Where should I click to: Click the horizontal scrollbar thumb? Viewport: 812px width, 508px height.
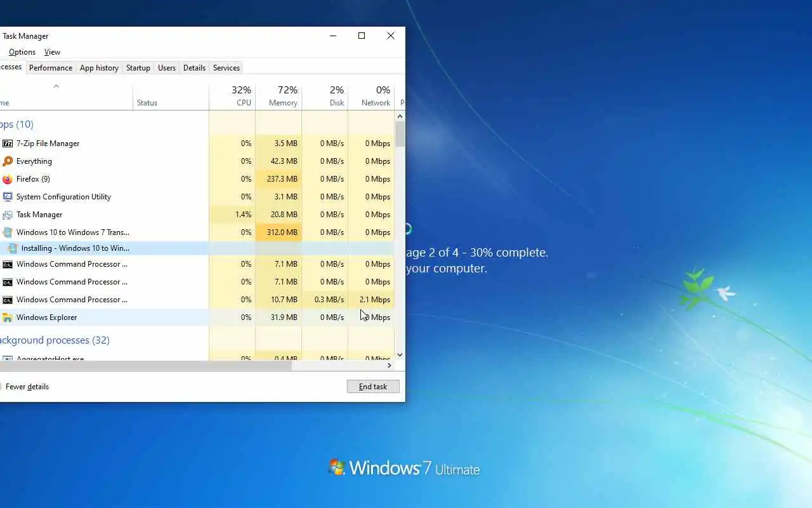click(x=146, y=365)
